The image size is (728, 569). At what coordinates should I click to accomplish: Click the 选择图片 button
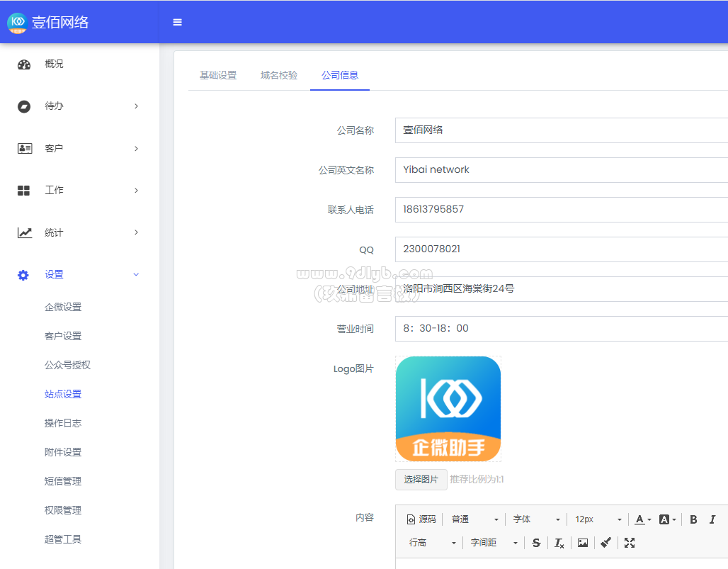pyautogui.click(x=421, y=479)
